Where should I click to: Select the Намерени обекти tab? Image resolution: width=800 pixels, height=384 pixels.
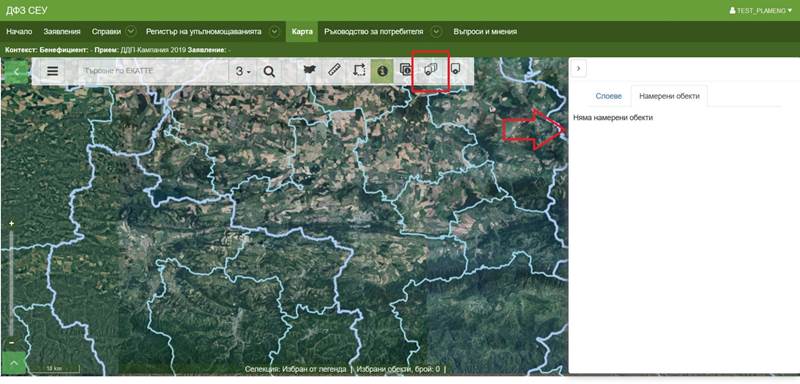tap(669, 96)
